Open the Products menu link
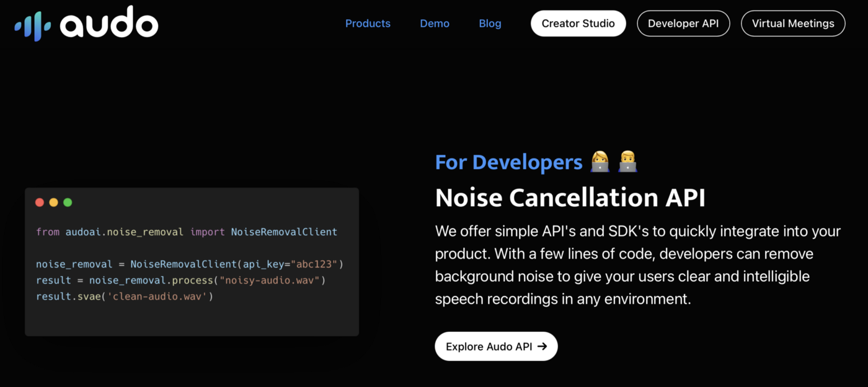Screen dimensions: 868x387 click(368, 24)
